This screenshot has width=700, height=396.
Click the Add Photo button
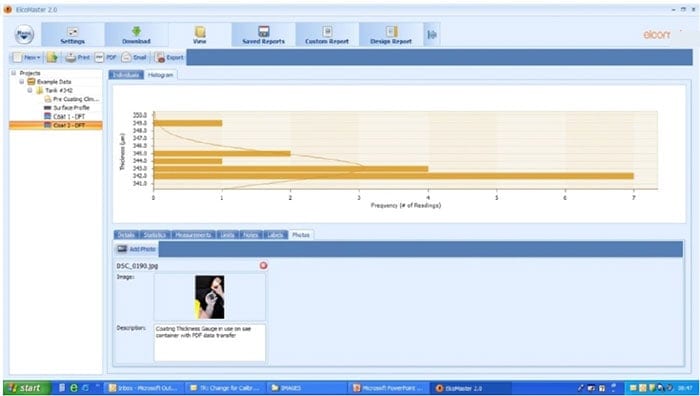coord(137,249)
